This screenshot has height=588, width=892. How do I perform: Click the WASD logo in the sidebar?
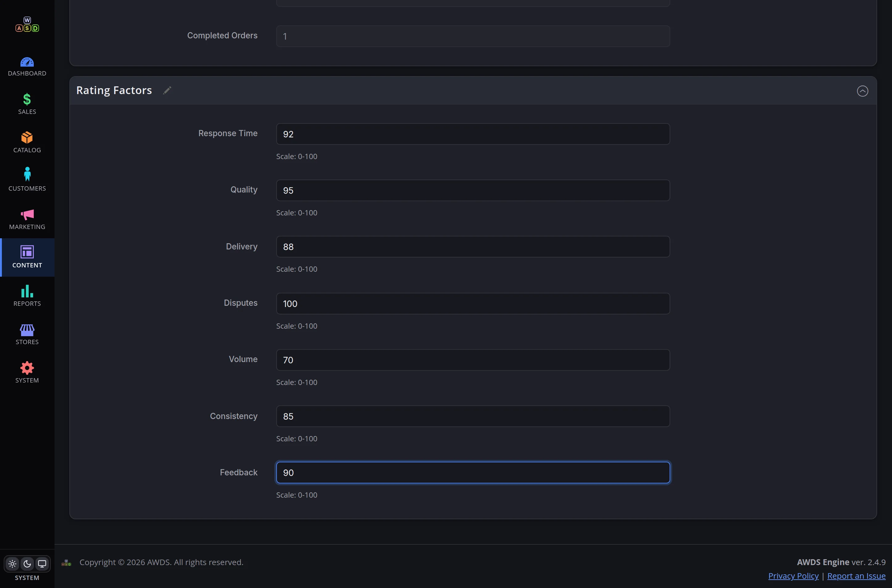point(27,24)
